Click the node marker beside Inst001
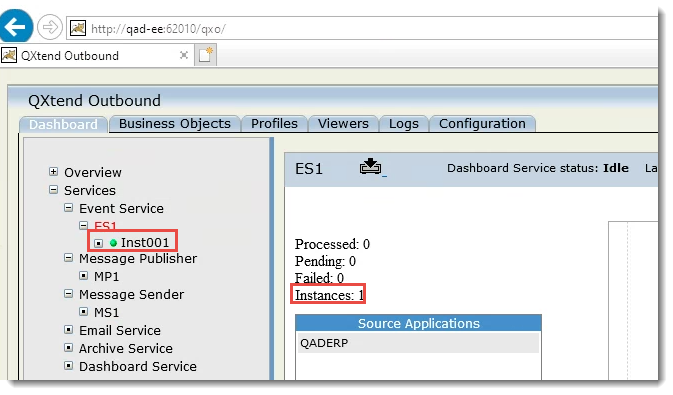This screenshot has height=395, width=673. [99, 243]
